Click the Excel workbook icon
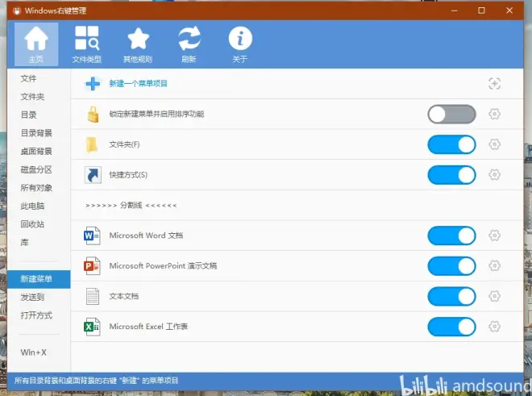The width and height of the screenshot is (532, 396). pos(92,327)
